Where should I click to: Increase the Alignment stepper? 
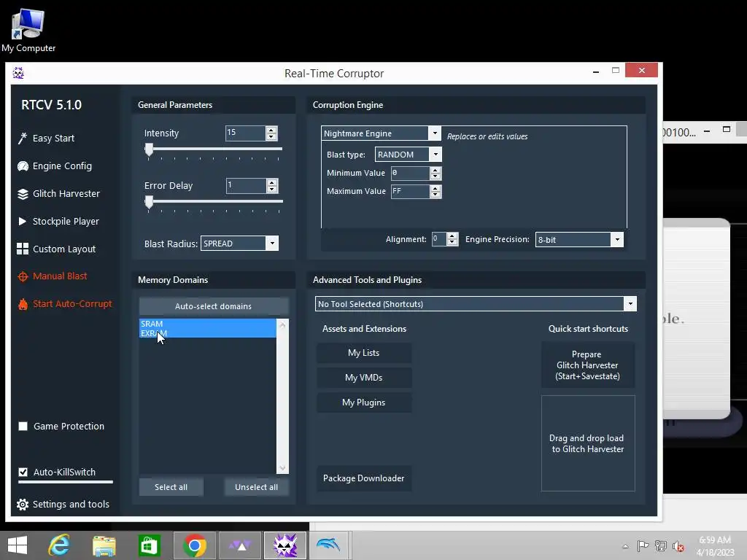pyautogui.click(x=452, y=236)
